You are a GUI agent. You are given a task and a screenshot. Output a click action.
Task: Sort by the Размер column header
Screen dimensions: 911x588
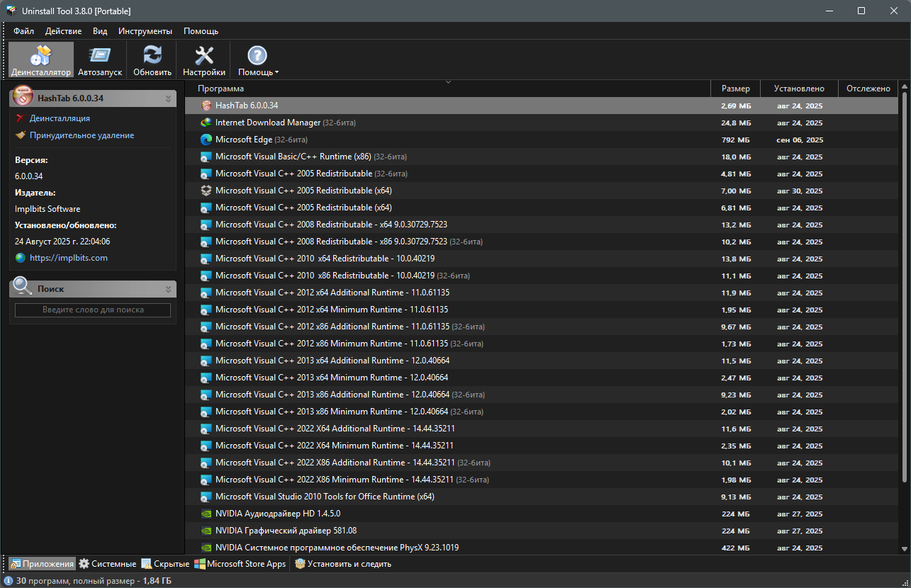tap(735, 89)
